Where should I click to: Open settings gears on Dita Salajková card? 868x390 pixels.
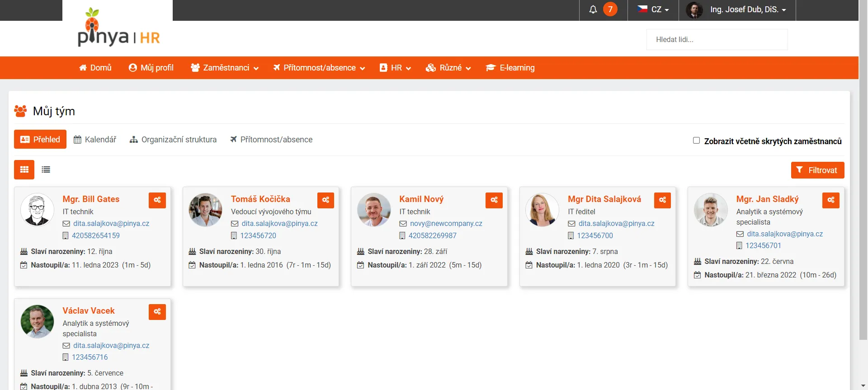[662, 200]
